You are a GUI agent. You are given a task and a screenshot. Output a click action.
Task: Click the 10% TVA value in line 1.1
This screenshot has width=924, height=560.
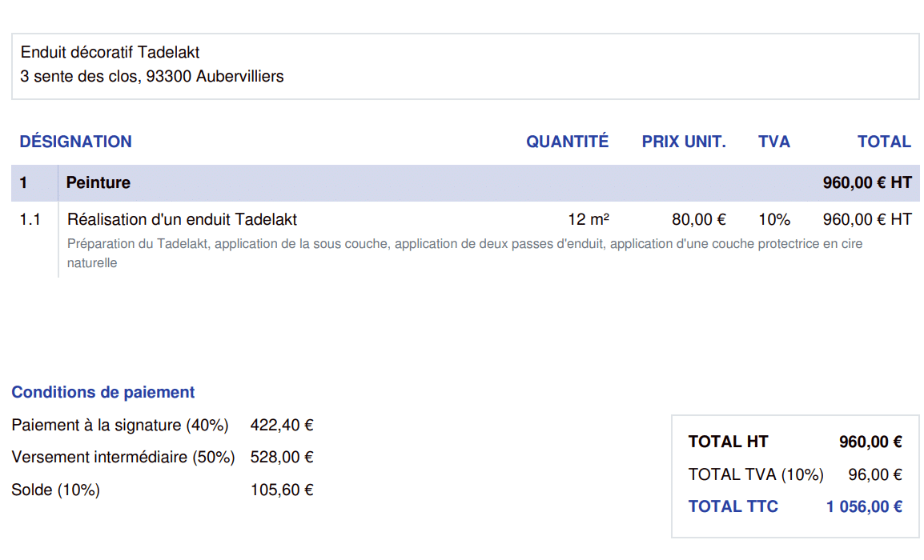[773, 219]
